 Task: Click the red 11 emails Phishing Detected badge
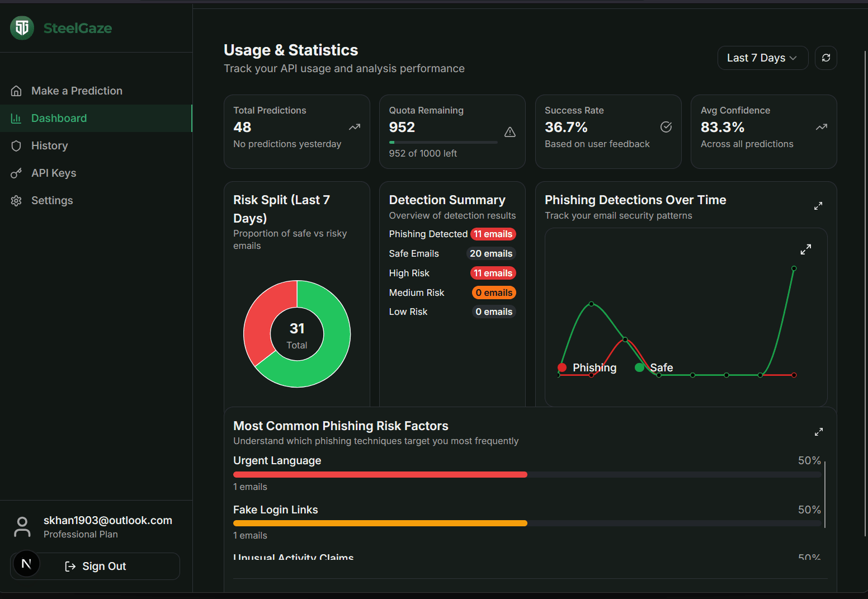coord(493,234)
